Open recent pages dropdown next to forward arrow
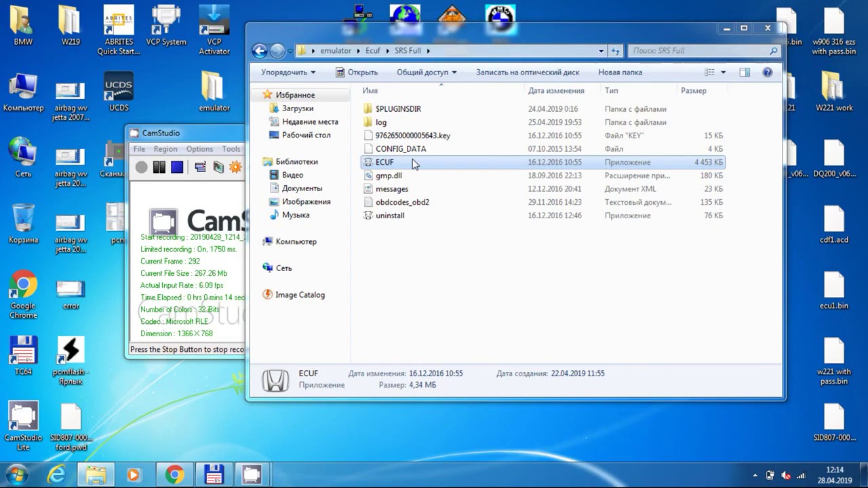Image resolution: width=868 pixels, height=488 pixels. click(x=290, y=51)
